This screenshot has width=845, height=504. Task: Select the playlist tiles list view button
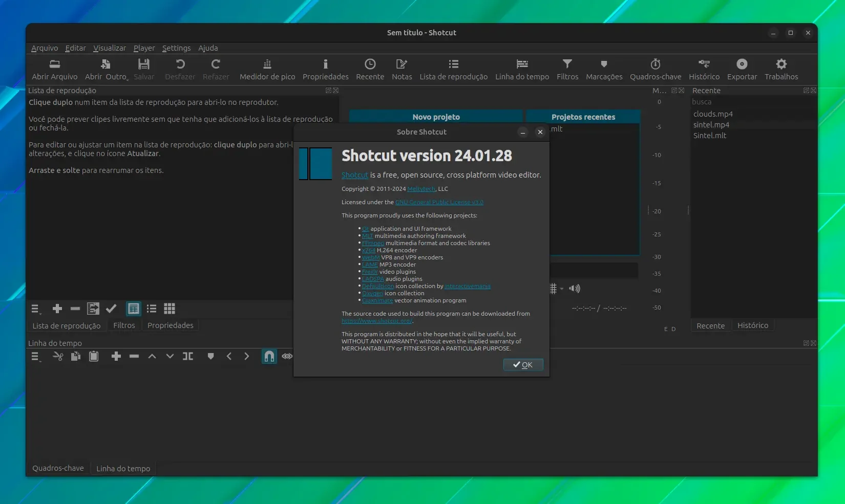click(x=152, y=309)
